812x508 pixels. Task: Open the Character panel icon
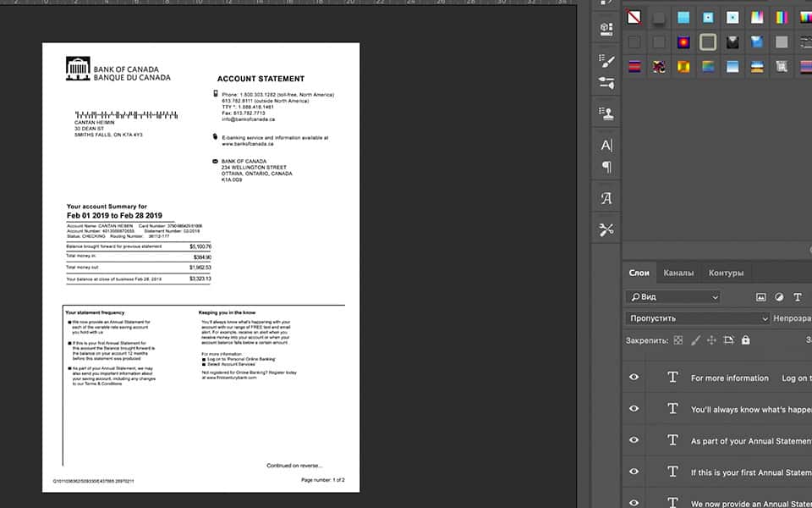pyautogui.click(x=606, y=145)
